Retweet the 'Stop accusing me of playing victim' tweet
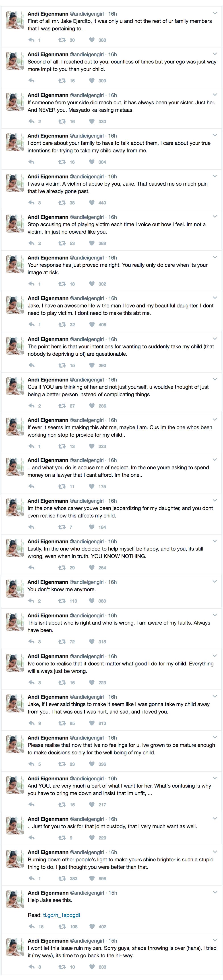 [62, 243]
